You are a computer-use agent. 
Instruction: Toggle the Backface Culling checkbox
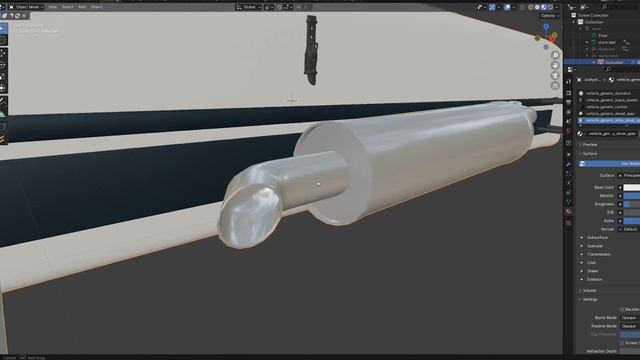tap(622, 309)
